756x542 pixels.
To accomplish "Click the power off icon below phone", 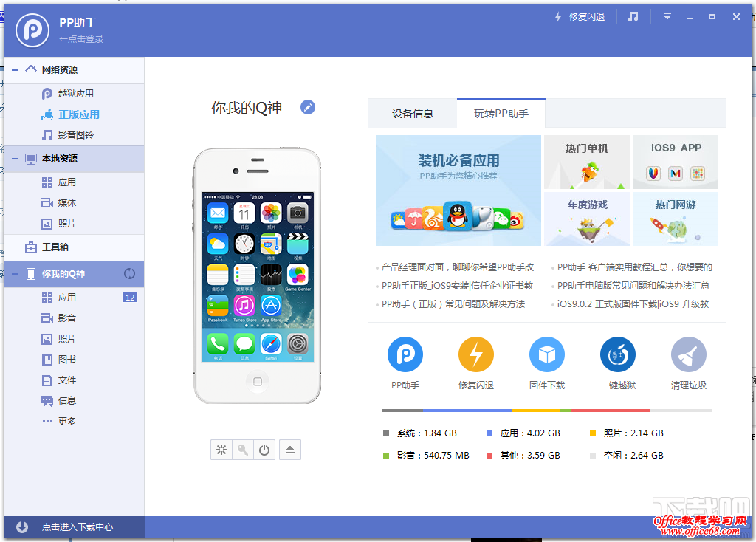I will (x=264, y=450).
